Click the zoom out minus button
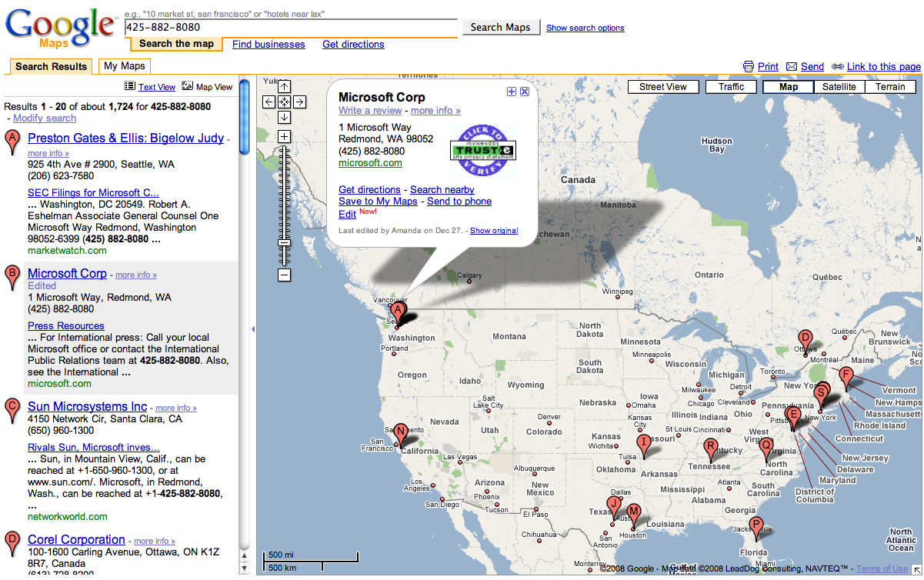The height and width of the screenshot is (580, 924). click(284, 275)
